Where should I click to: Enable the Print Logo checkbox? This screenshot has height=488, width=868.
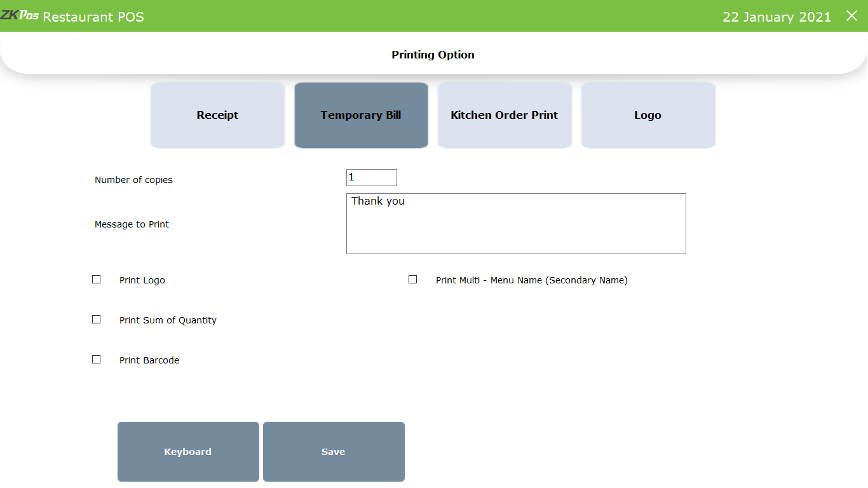(x=97, y=279)
